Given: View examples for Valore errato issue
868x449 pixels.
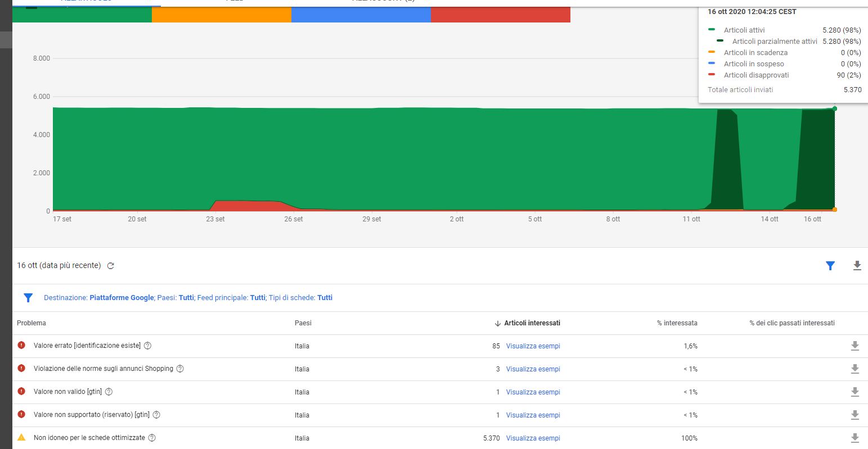Looking at the screenshot, I should point(533,346).
